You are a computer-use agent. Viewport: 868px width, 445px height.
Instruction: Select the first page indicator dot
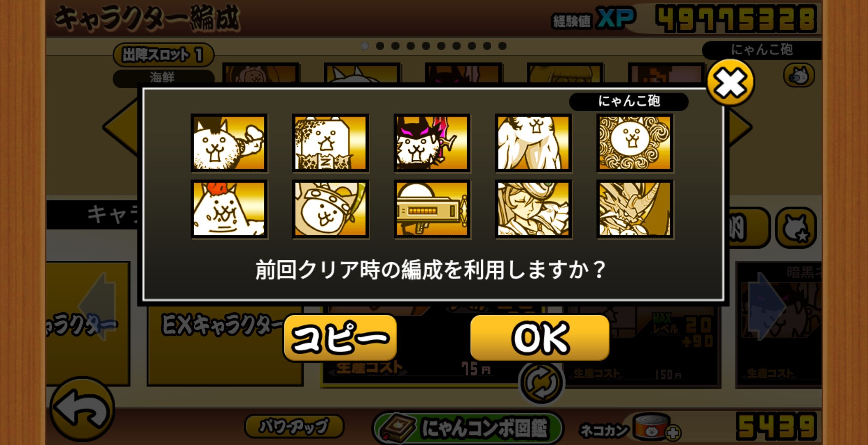coord(365,46)
